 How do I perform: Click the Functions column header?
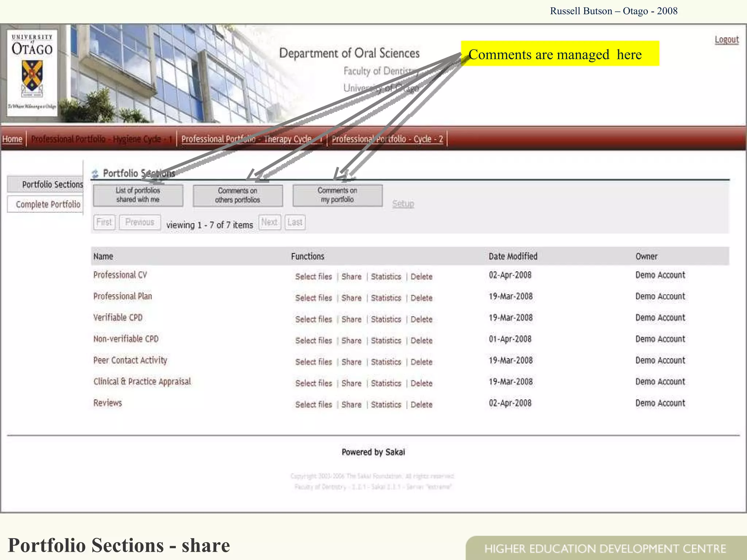pyautogui.click(x=307, y=256)
